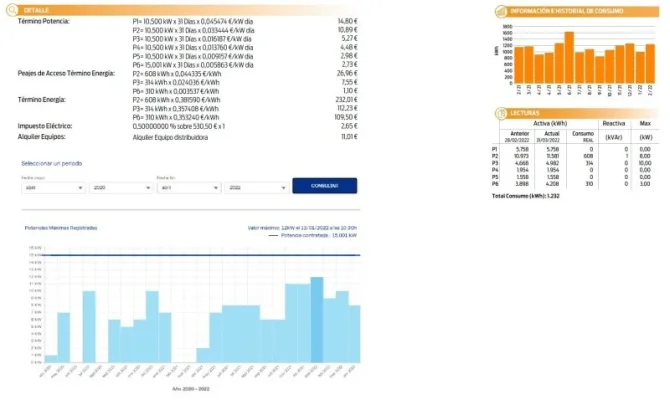Click the line 'P6= 15,001 kW x 31 Días'
The height and width of the screenshot is (400, 670).
(x=193, y=65)
